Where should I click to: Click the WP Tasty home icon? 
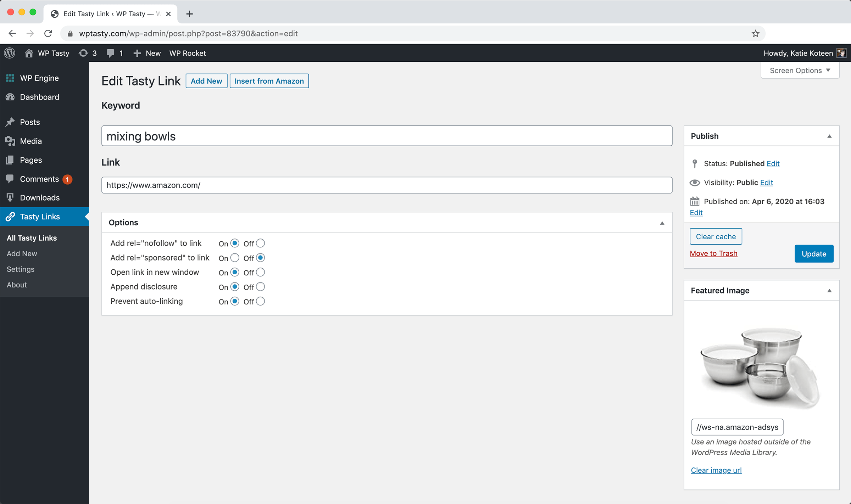click(29, 53)
